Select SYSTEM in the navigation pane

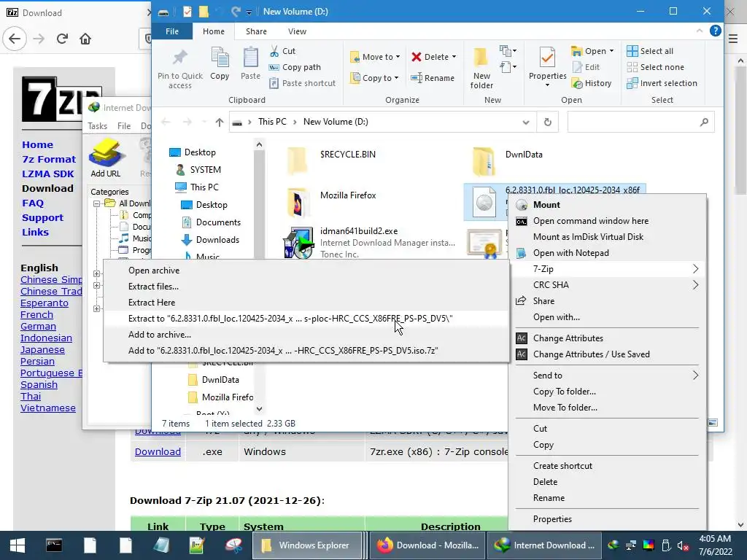[205, 169]
